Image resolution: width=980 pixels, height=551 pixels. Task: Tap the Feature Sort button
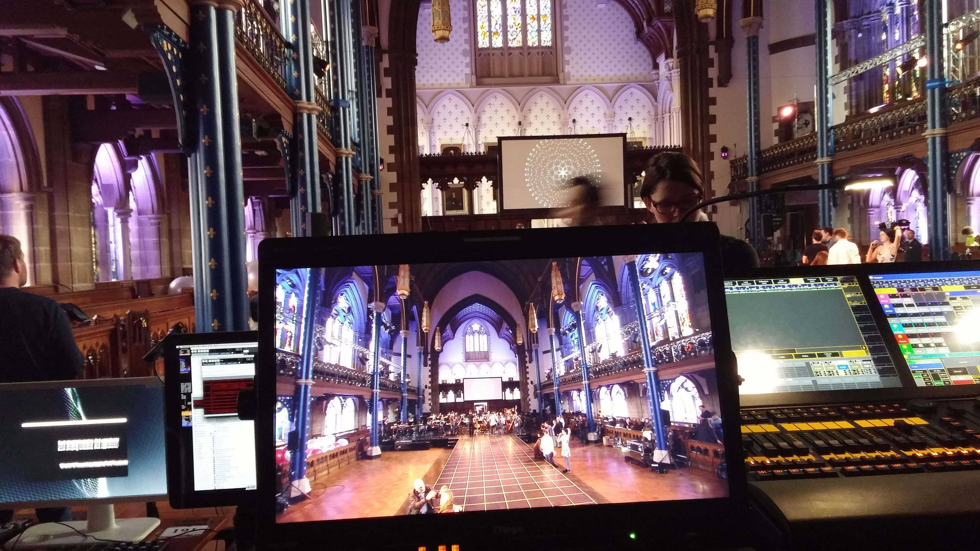coord(812,280)
